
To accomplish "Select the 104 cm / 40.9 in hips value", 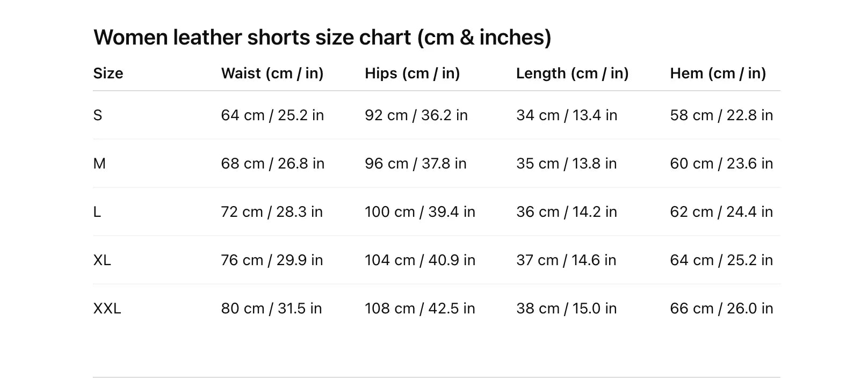I will pos(419,260).
